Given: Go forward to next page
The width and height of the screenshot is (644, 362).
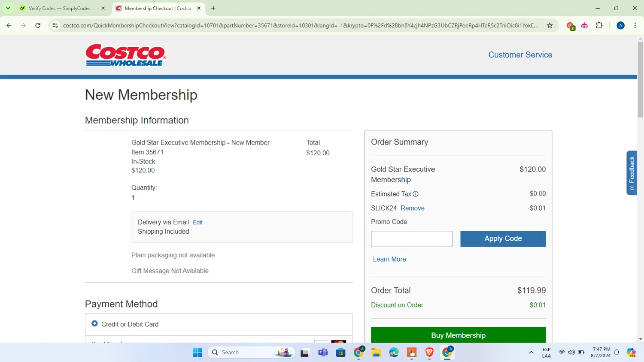Looking at the screenshot, I should 23,25.
